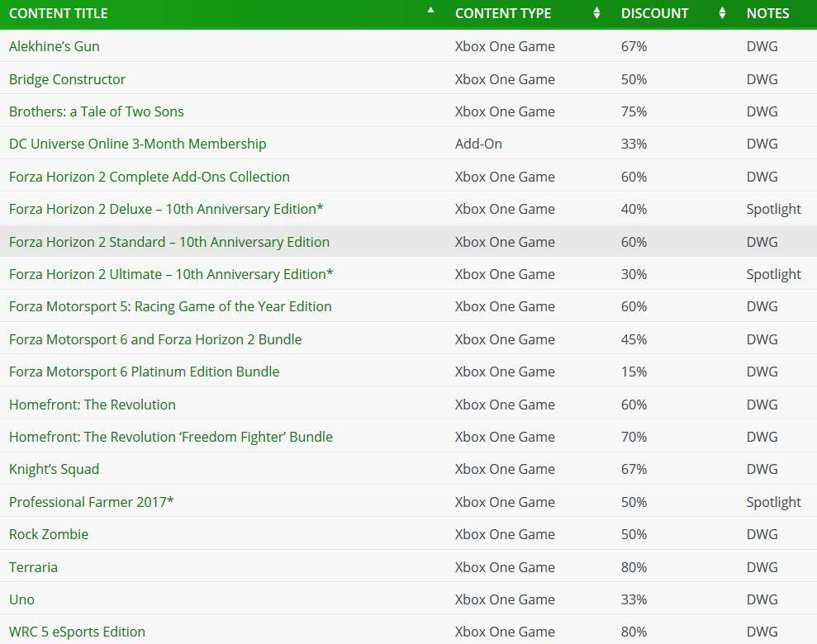Viewport: 817px width, 644px height.
Task: Select Forza Horizon 2 Deluxe Anniversary Edition
Action: click(x=166, y=209)
